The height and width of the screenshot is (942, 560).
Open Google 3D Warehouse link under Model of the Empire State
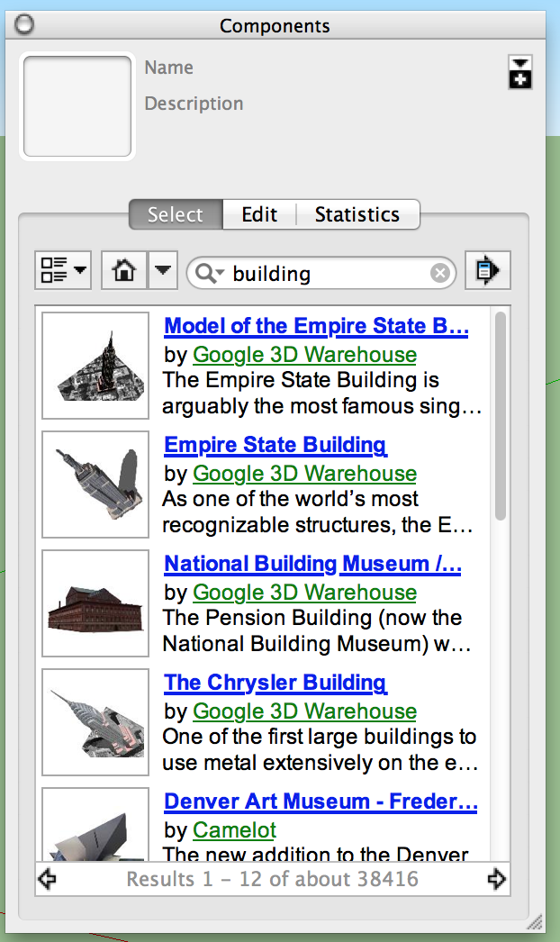(x=304, y=355)
